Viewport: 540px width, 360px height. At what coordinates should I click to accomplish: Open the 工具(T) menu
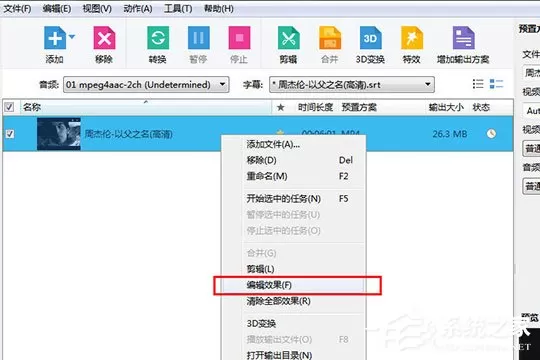point(178,8)
